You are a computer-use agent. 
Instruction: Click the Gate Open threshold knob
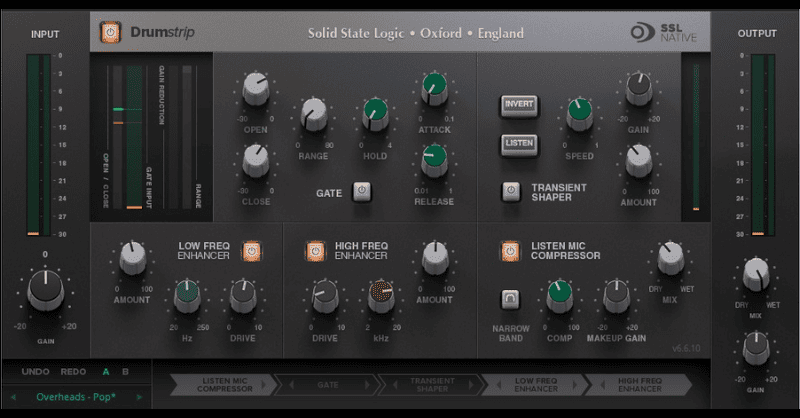coord(256,89)
